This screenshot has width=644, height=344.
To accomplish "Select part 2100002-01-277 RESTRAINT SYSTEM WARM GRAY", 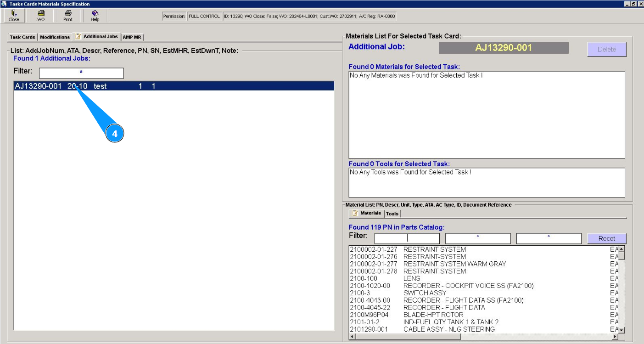I will pyautogui.click(x=484, y=264).
